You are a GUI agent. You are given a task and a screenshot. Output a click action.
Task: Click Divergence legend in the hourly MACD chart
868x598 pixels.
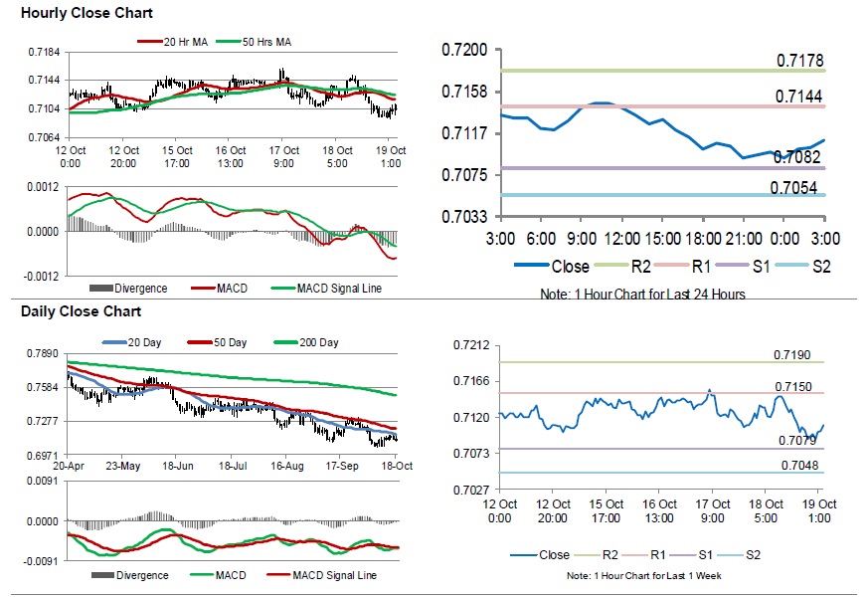[128, 289]
